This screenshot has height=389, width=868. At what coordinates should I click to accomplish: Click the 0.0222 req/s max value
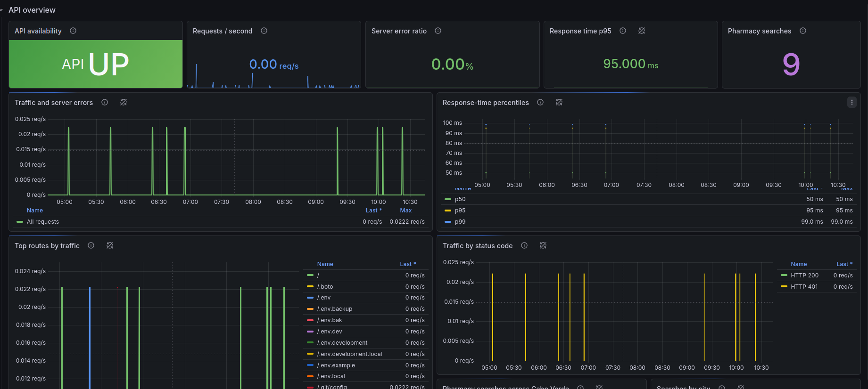407,222
